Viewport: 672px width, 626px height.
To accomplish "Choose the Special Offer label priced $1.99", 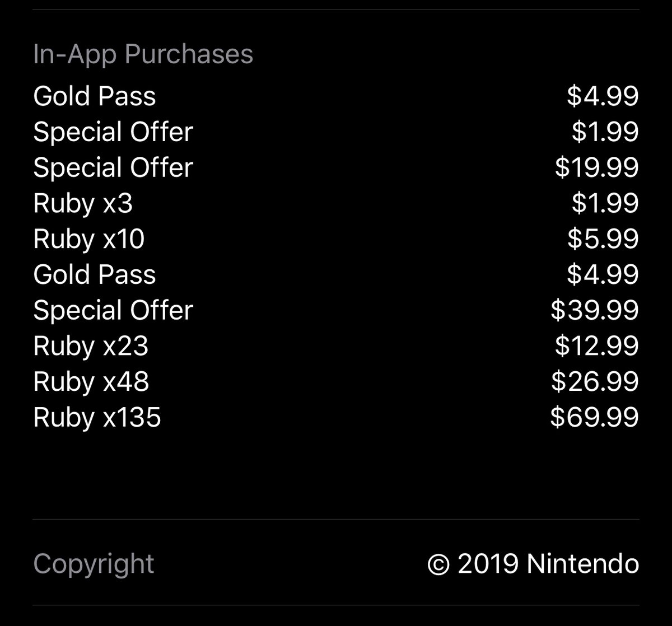I will [x=113, y=132].
